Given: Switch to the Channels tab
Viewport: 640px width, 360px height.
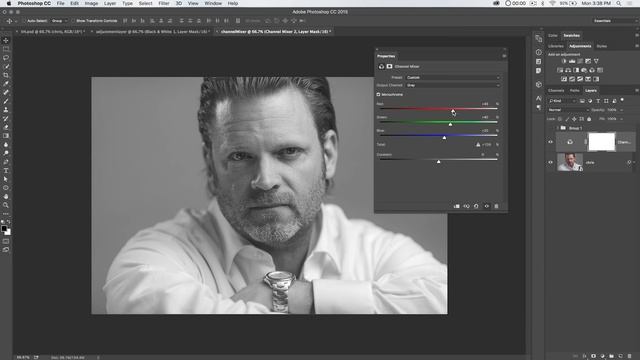Looking at the screenshot, I should [x=556, y=91].
